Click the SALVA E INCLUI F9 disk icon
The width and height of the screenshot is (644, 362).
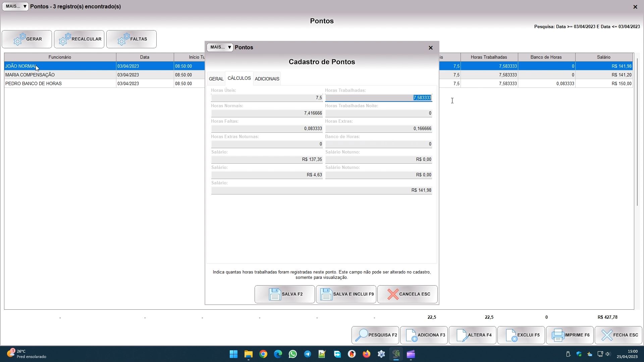tap(326, 294)
